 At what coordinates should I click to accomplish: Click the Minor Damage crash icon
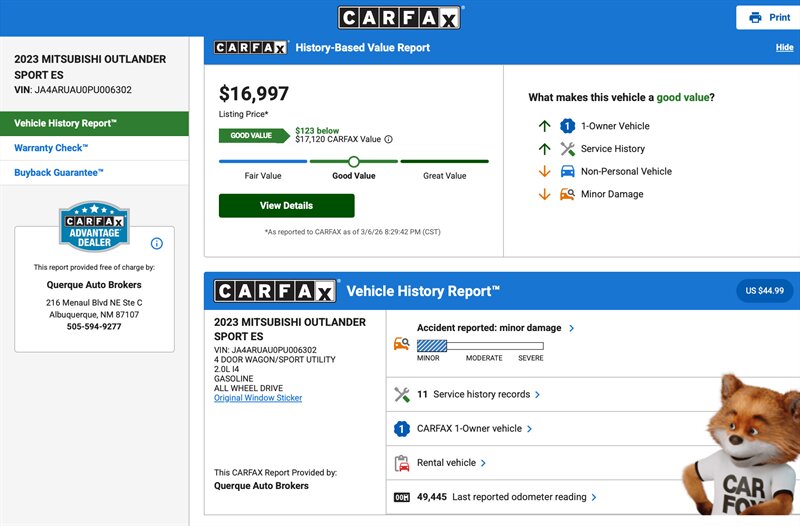(x=567, y=194)
